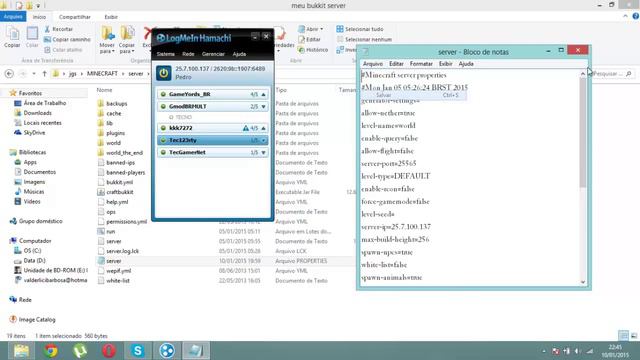Select SkyDrive in the sidebar
640x360 pixels.
[34, 133]
